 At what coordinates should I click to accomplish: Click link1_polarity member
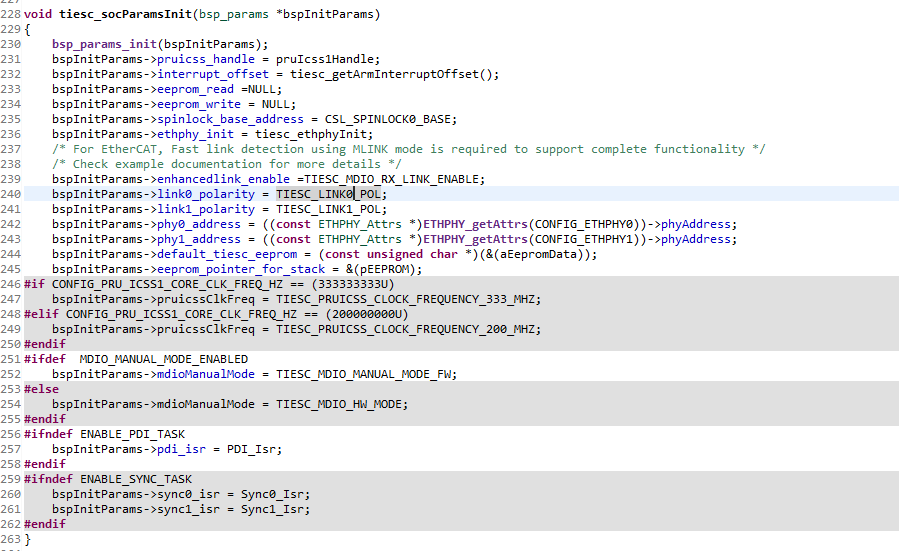point(206,209)
